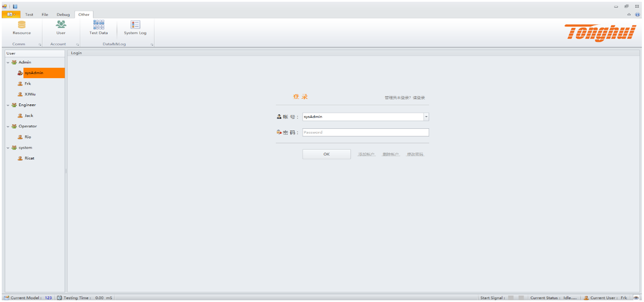This screenshot has width=644, height=302.
Task: Click the help info icon at top right
Action: 637,14
